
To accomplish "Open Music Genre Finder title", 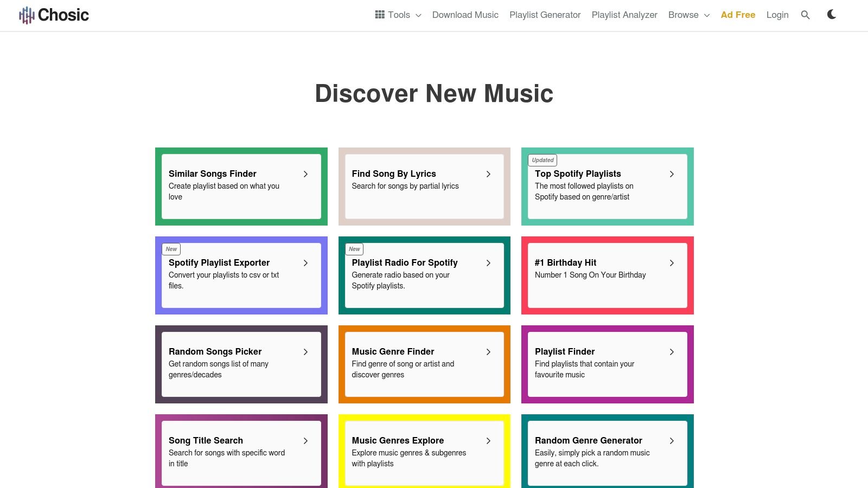I will pyautogui.click(x=393, y=351).
